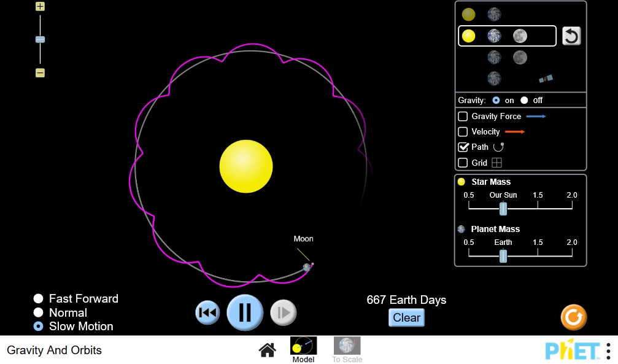Zoom in with the plus button
The image size is (618, 364).
tap(40, 6)
